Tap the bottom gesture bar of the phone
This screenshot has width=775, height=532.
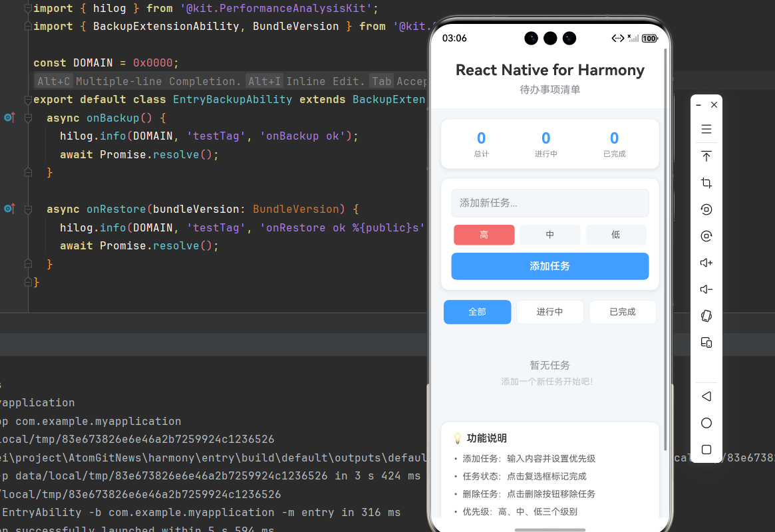(549, 530)
